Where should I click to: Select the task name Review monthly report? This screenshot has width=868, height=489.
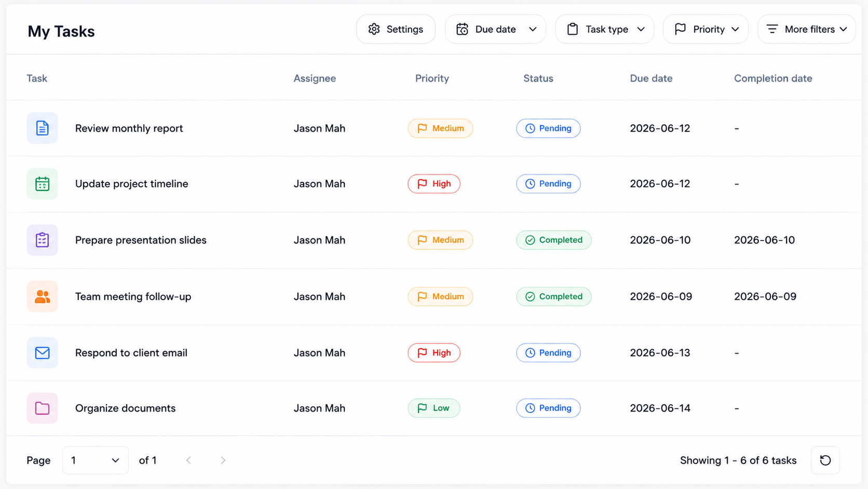click(x=129, y=128)
